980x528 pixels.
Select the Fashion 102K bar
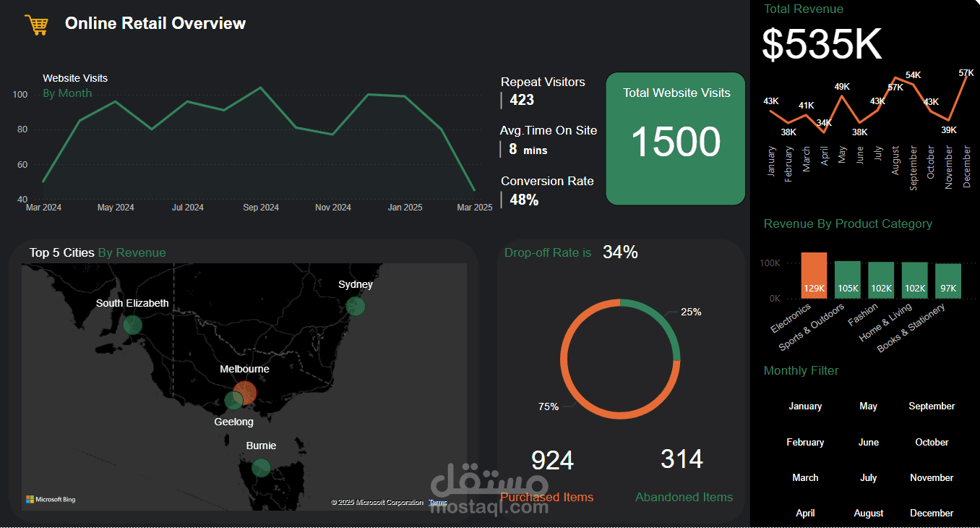[x=881, y=280]
